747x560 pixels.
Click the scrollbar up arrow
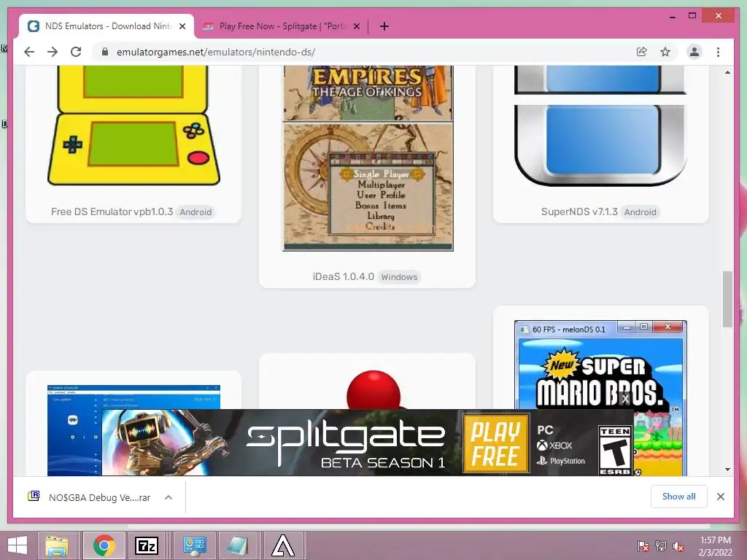(727, 72)
